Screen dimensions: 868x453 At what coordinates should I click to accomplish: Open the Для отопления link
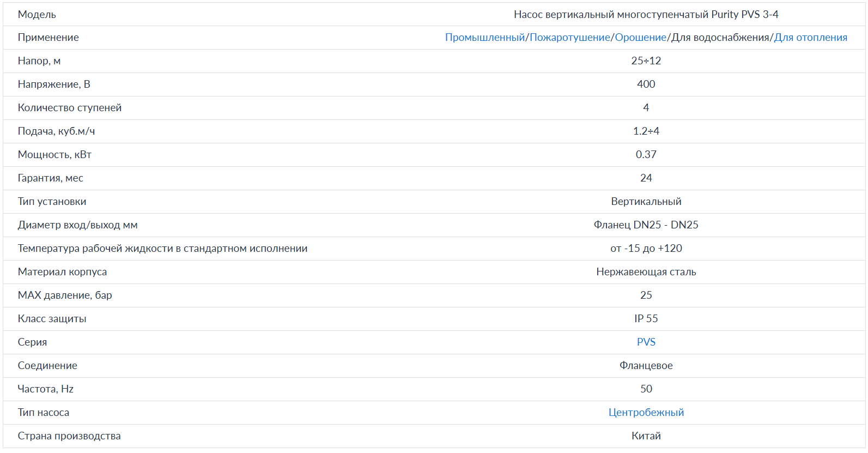[811, 37]
